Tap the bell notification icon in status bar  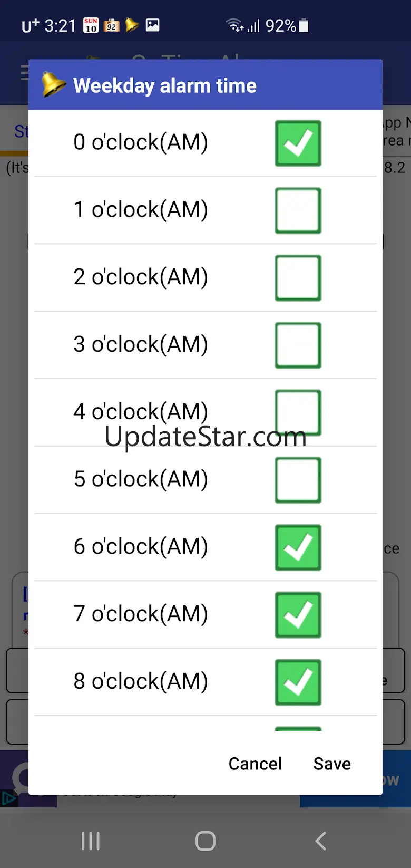(x=132, y=25)
